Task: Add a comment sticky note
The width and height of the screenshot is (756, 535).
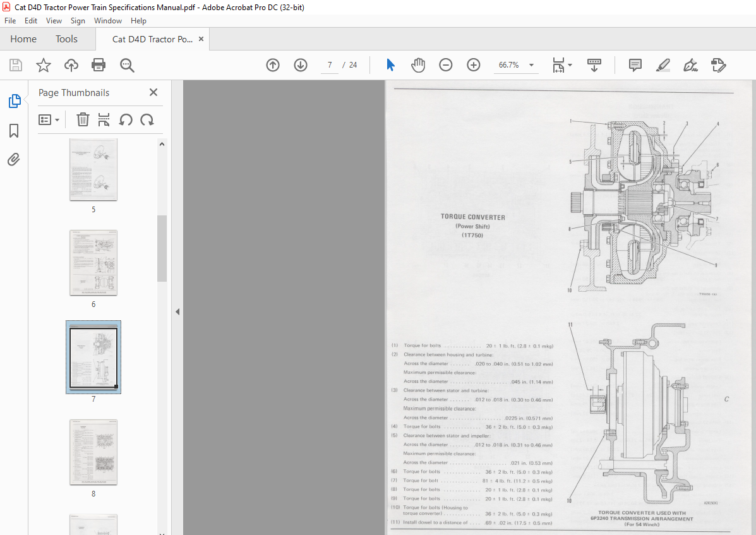Action: coord(635,65)
